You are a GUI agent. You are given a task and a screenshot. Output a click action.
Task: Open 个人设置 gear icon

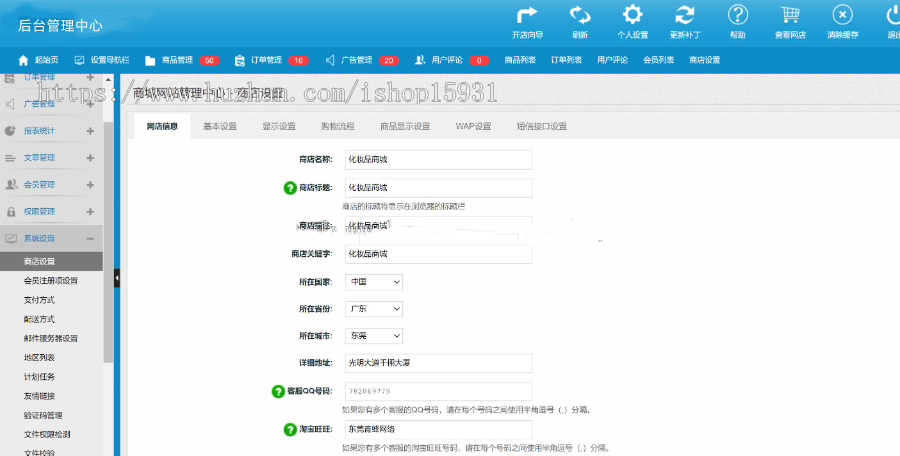633,15
